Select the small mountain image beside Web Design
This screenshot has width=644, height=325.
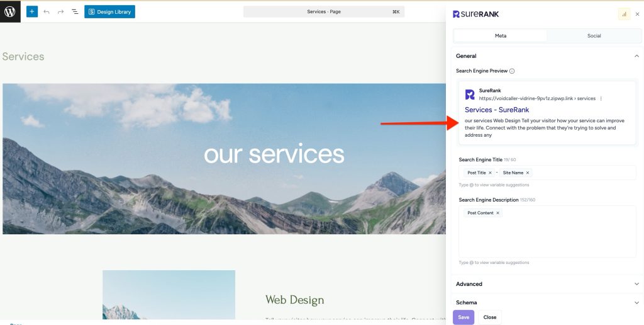tap(169, 295)
